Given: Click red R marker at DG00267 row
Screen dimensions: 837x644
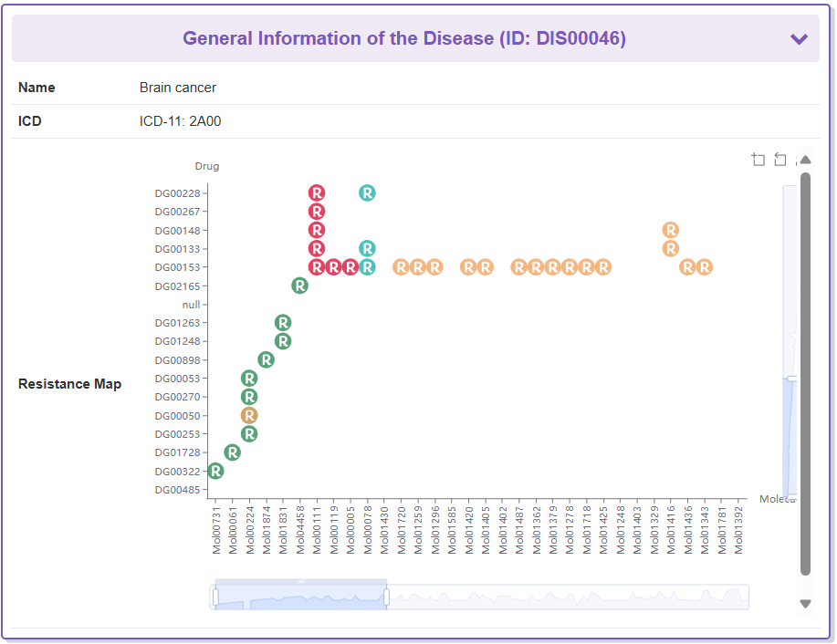Looking at the screenshot, I should (317, 212).
